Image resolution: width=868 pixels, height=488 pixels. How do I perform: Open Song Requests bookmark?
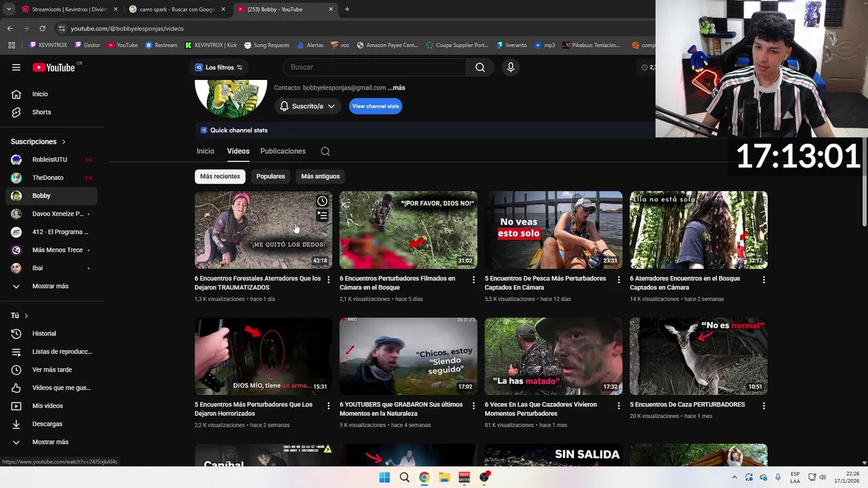[x=266, y=45]
